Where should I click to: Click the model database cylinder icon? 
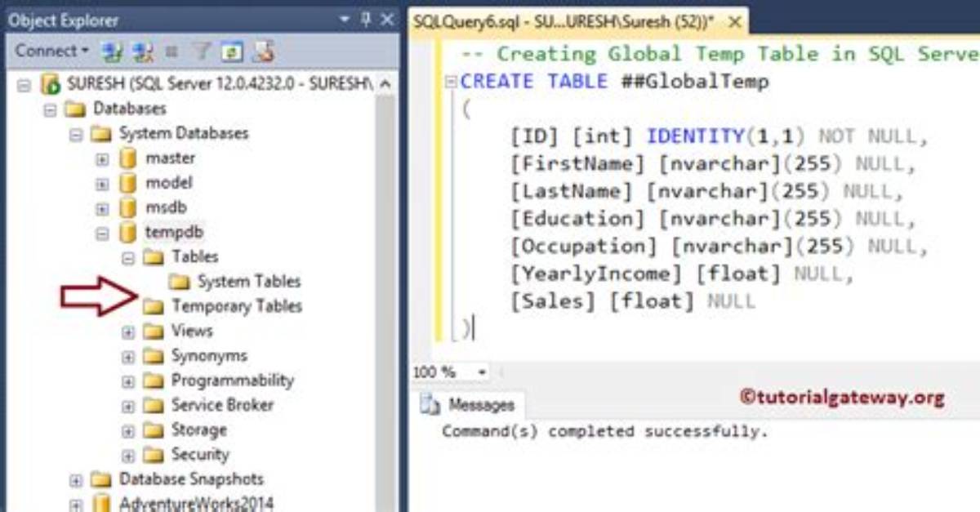127,183
